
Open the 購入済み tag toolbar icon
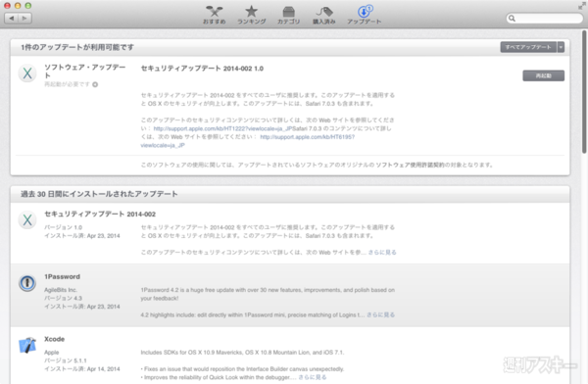click(324, 15)
